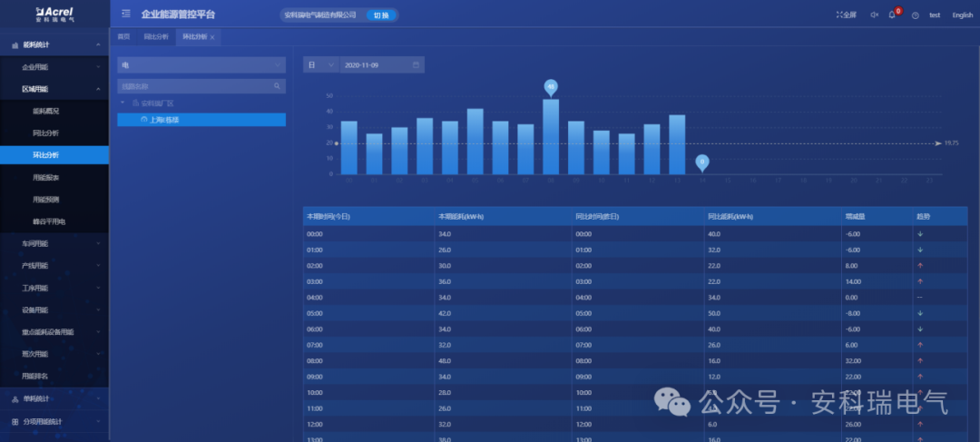Image resolution: width=980 pixels, height=442 pixels.
Task: Switch to the 首页 tab
Action: tap(123, 37)
